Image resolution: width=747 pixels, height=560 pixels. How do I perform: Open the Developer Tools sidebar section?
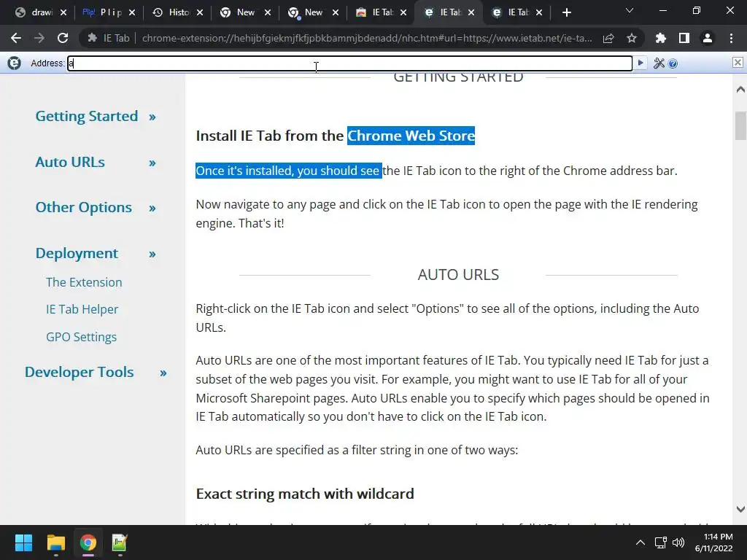(x=79, y=372)
